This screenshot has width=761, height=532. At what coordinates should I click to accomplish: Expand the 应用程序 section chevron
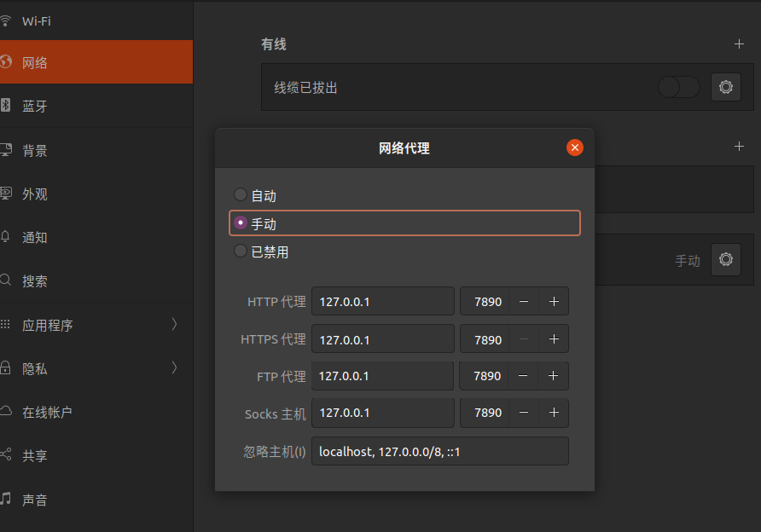pyautogui.click(x=174, y=324)
